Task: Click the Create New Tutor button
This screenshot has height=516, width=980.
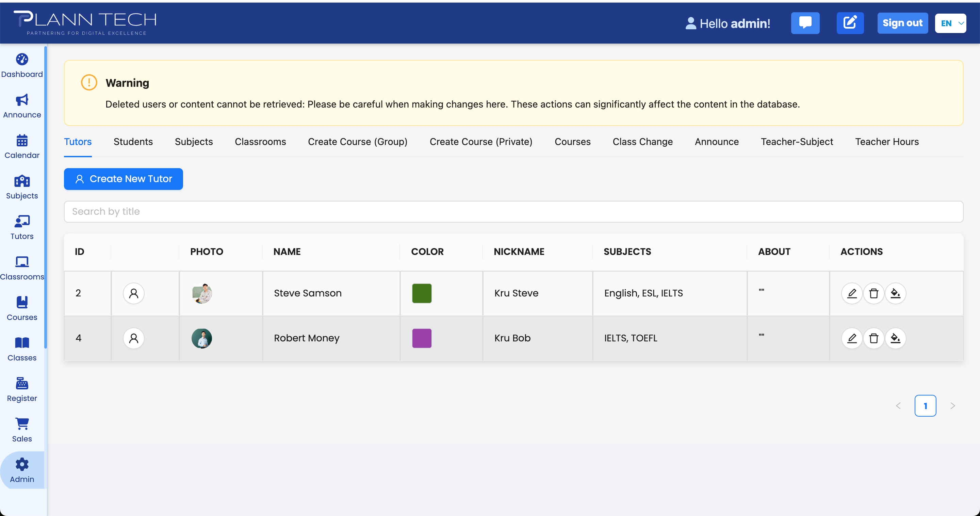Action: coord(123,179)
